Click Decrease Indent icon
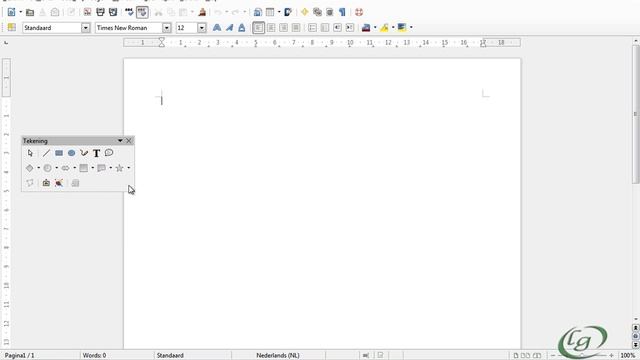Image resolution: width=640 pixels, height=360 pixels. pos(337,28)
